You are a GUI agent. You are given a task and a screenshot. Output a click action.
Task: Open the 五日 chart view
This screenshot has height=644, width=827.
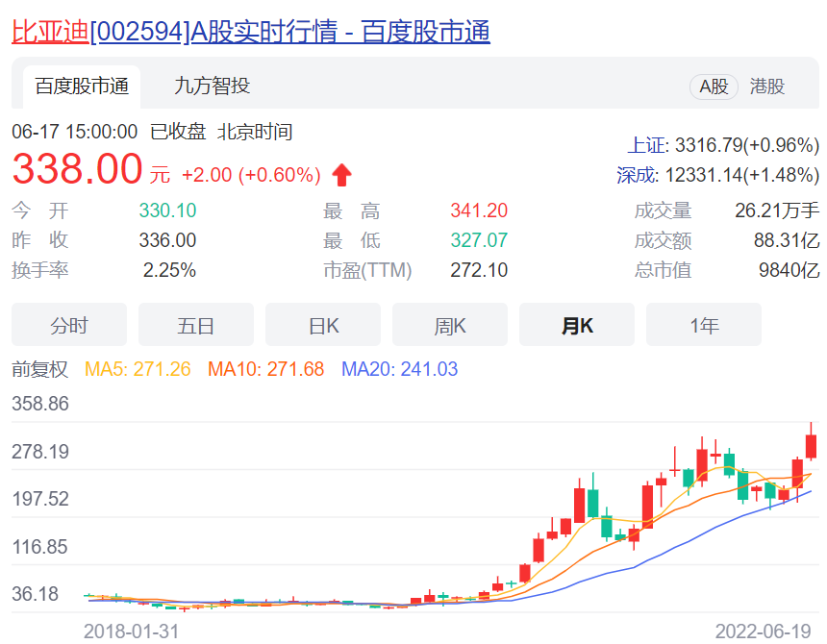(x=196, y=325)
